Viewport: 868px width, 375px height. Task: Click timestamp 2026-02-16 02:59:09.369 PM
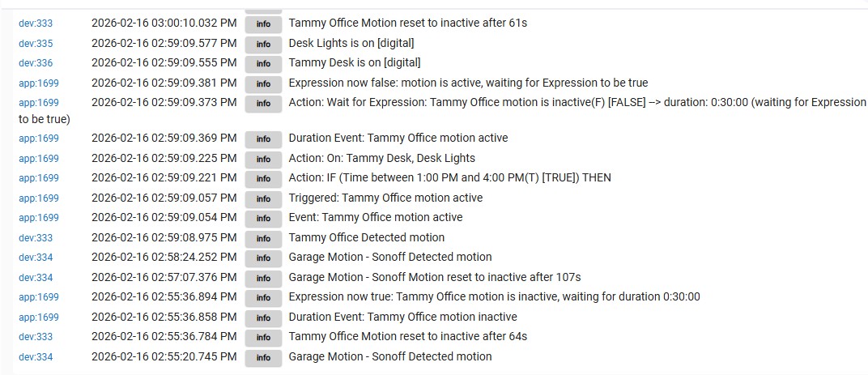[x=164, y=138]
